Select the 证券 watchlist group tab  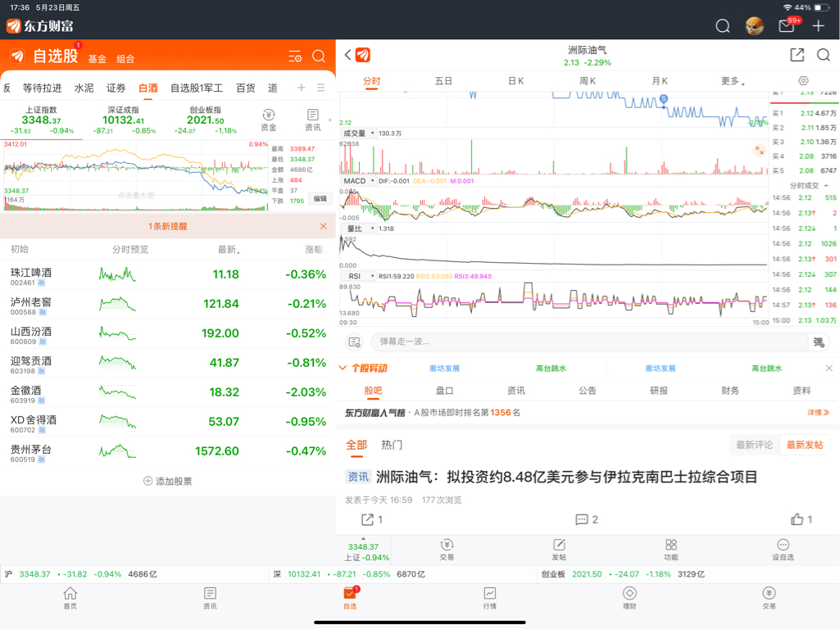[x=116, y=88]
